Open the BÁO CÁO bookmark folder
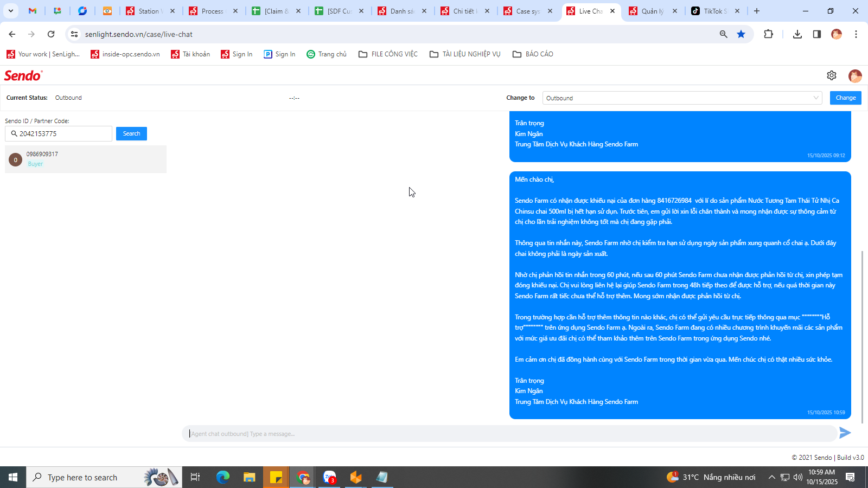The image size is (868, 488). click(x=533, y=54)
